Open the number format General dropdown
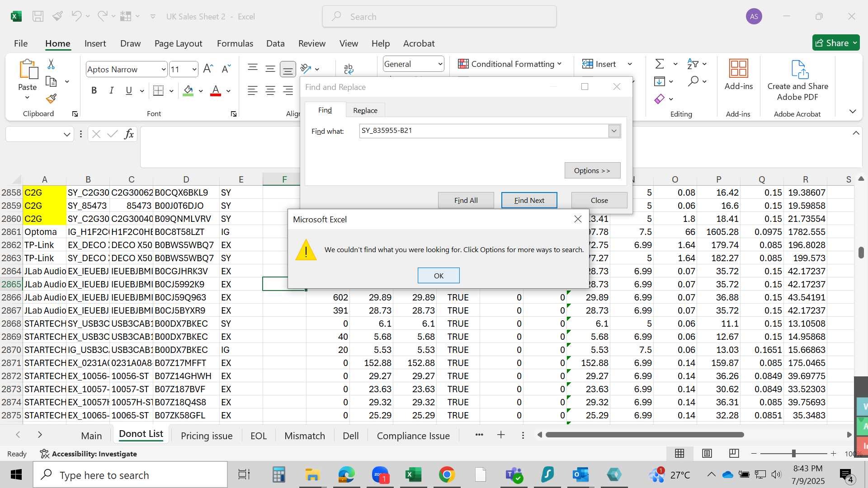Viewport: 868px width, 488px height. [x=440, y=64]
